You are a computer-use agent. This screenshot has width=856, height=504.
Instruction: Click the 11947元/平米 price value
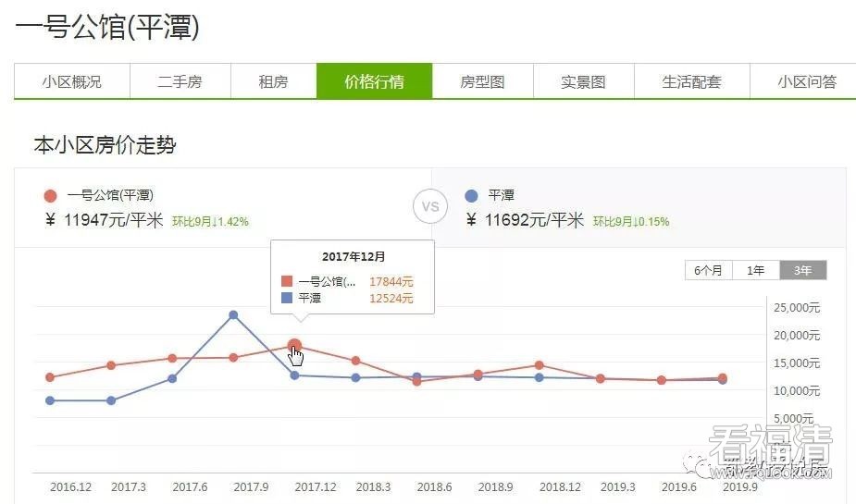(114, 220)
